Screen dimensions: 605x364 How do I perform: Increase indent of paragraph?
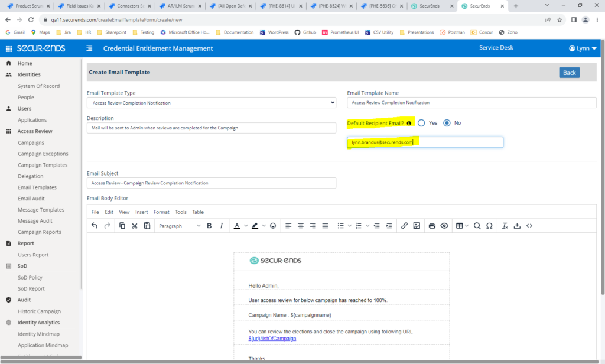pos(389,226)
